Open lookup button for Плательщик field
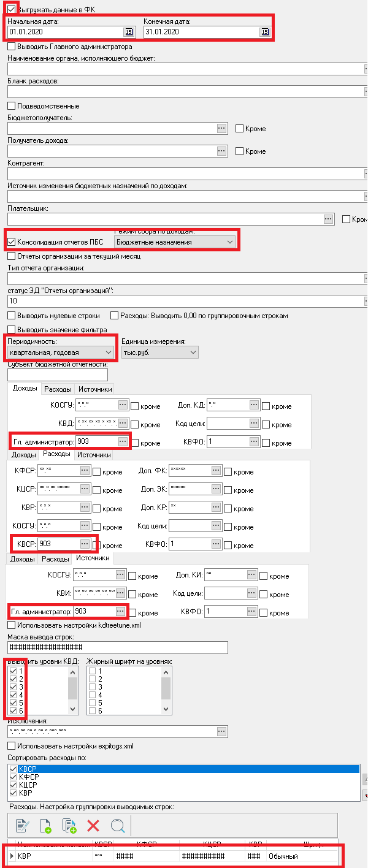This screenshot has height=868, width=368. coord(328,219)
